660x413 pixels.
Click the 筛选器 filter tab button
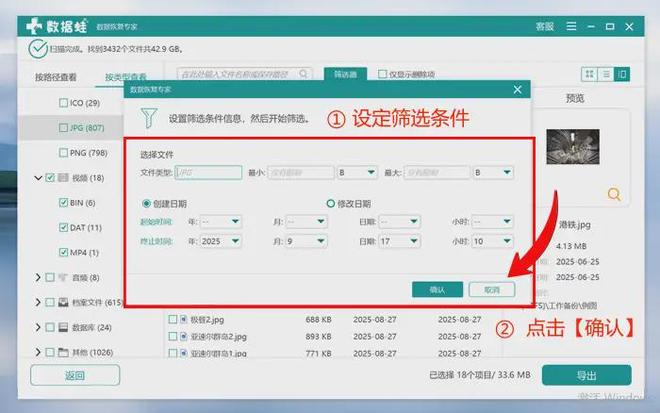point(345,74)
